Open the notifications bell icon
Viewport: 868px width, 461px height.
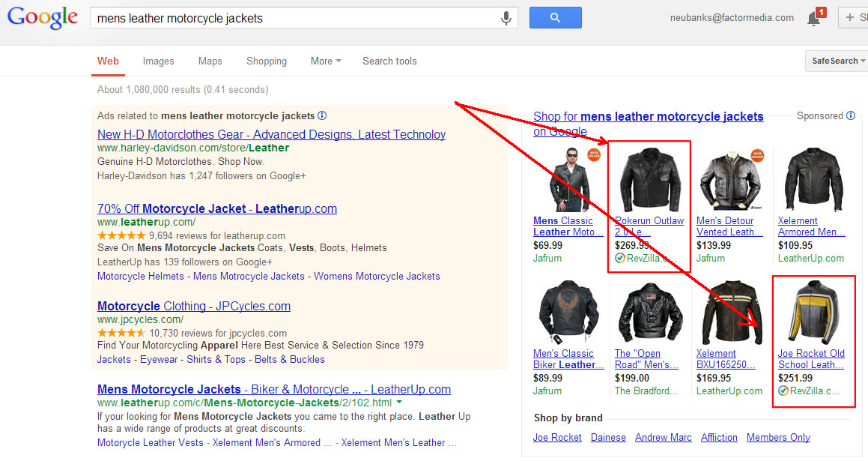[813, 19]
